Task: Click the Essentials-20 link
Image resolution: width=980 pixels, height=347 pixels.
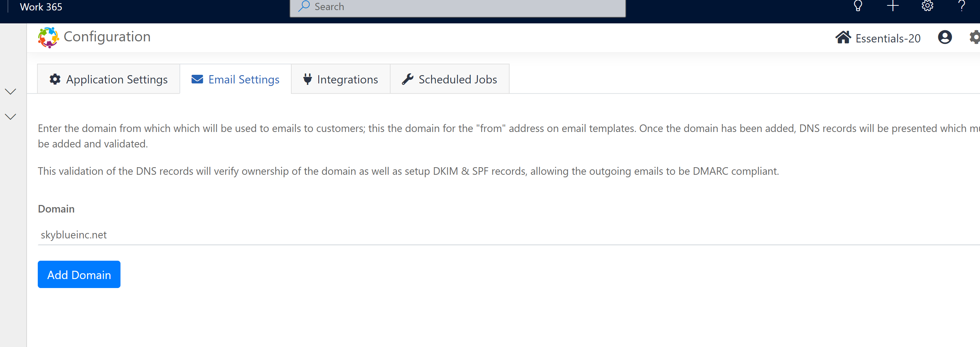Action: [x=888, y=38]
